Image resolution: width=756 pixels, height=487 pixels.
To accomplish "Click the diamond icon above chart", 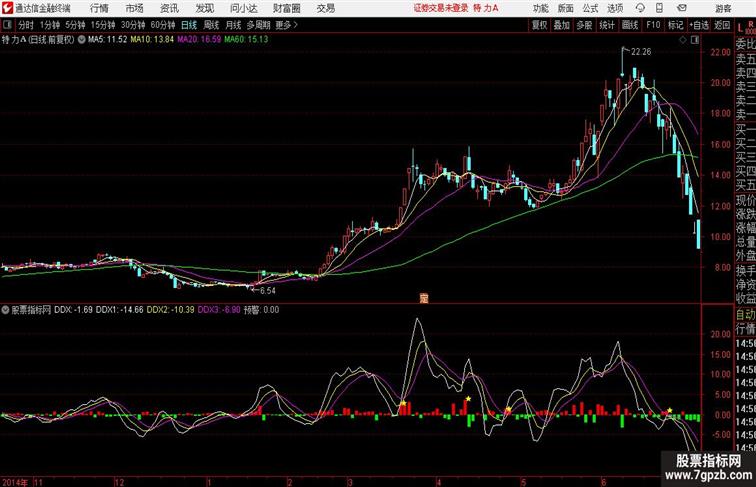I will coord(683,40).
